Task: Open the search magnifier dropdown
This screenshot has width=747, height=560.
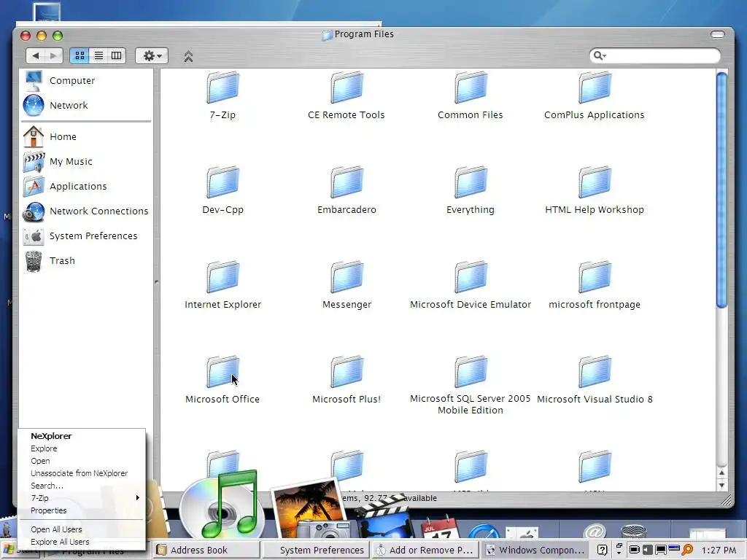Action: 600,55
